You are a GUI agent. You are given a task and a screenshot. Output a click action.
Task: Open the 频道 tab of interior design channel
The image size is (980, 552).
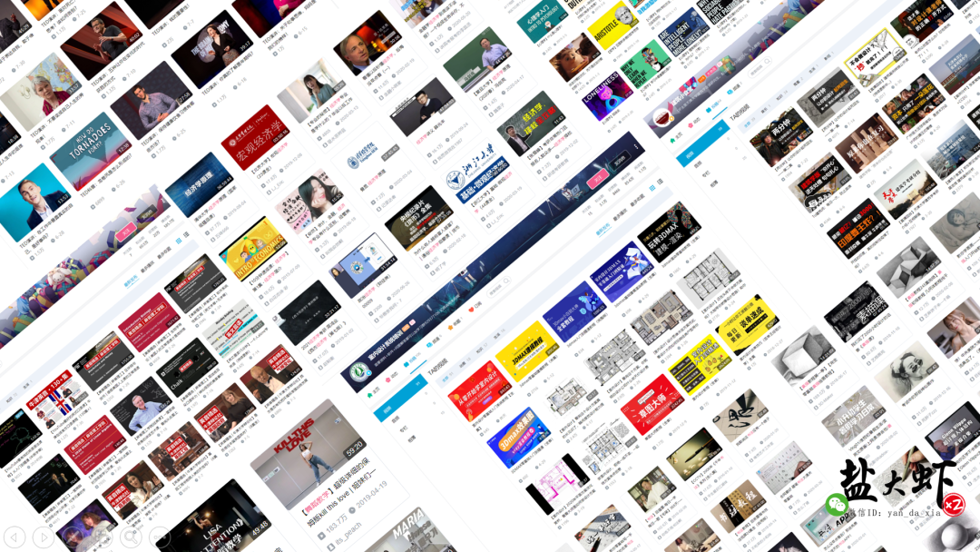pyautogui.click(x=433, y=342)
